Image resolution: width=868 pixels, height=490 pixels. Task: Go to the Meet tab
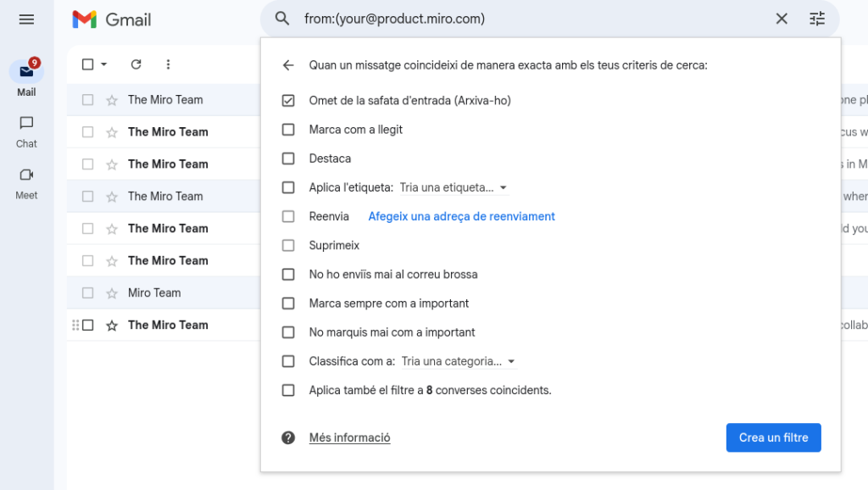coord(26,182)
